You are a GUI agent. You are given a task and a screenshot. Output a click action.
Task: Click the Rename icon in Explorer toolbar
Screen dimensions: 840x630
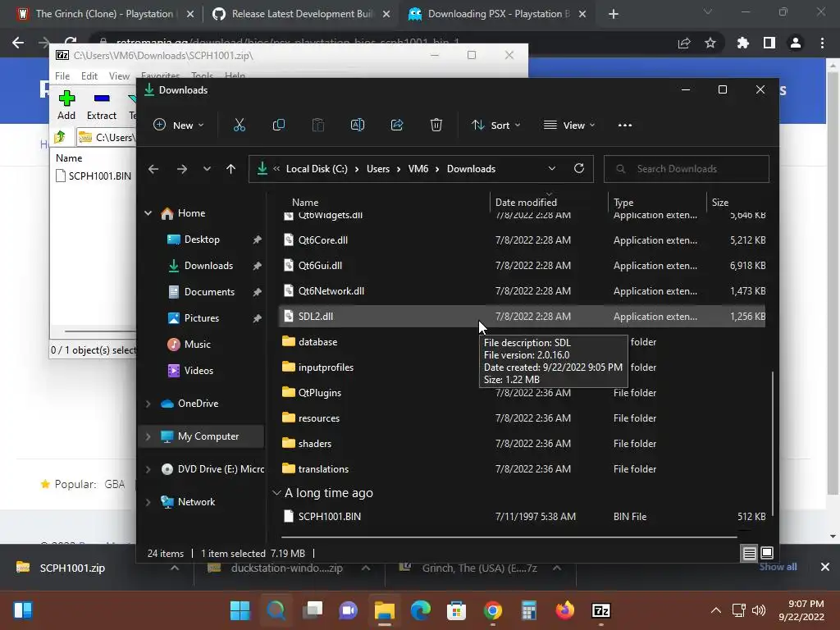[358, 125]
